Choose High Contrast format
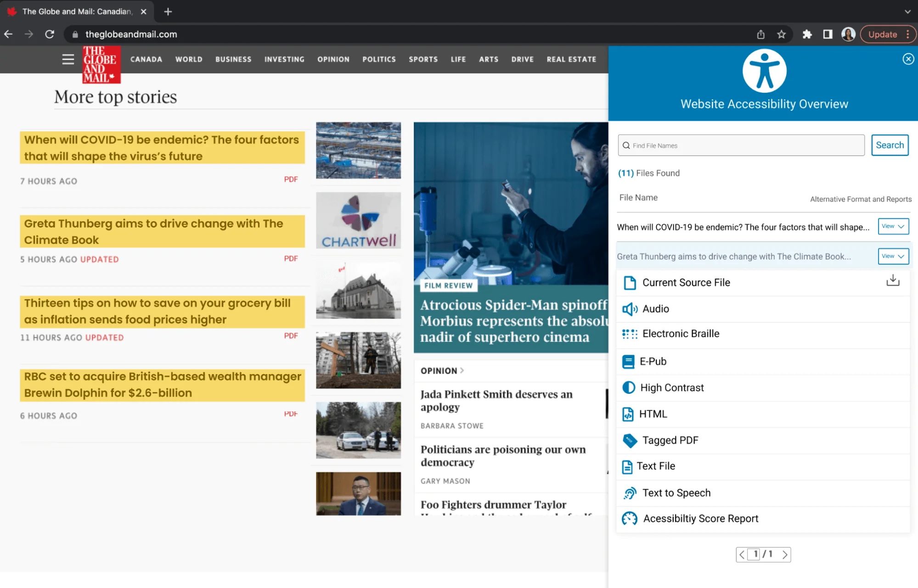The image size is (918, 588). coord(763,388)
